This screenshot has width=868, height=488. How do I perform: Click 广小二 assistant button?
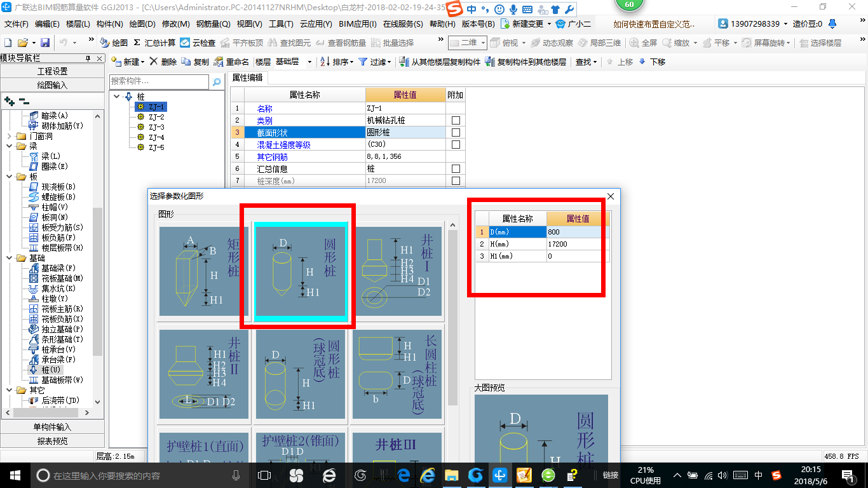574,24
